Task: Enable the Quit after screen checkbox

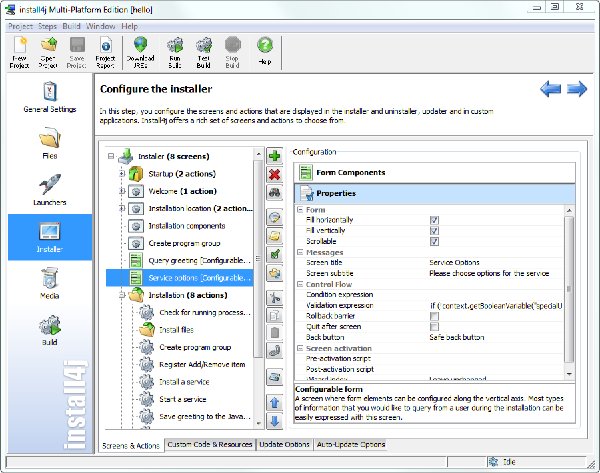Action: pyautogui.click(x=434, y=326)
